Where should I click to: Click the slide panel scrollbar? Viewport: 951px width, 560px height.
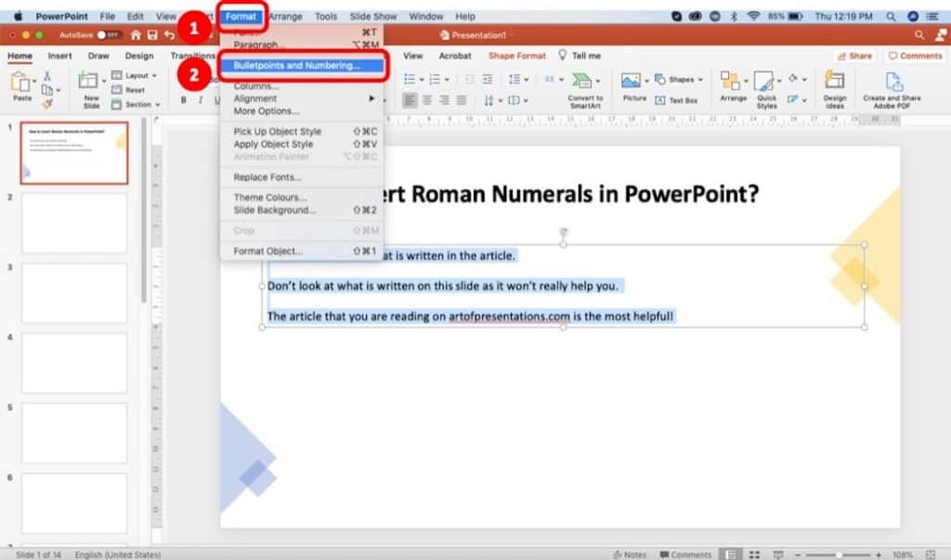tap(144, 210)
